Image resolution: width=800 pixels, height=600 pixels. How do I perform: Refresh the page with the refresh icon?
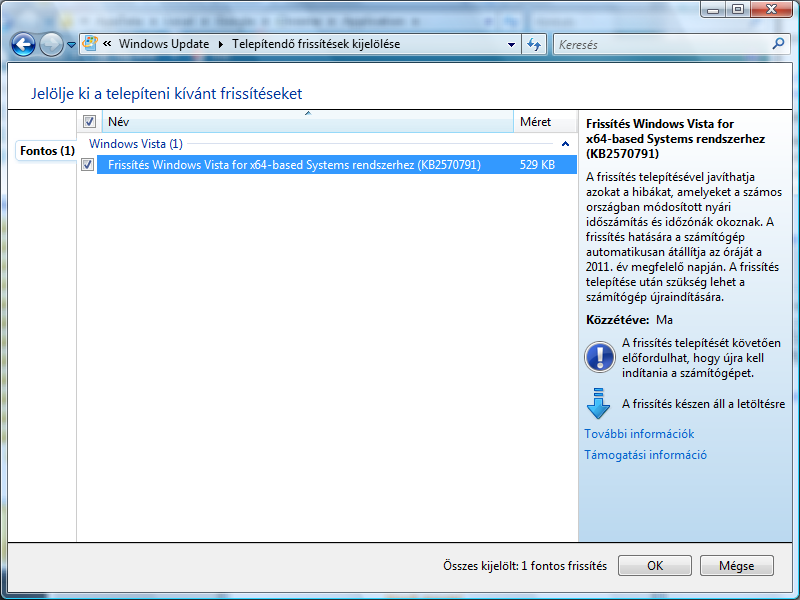tap(534, 44)
